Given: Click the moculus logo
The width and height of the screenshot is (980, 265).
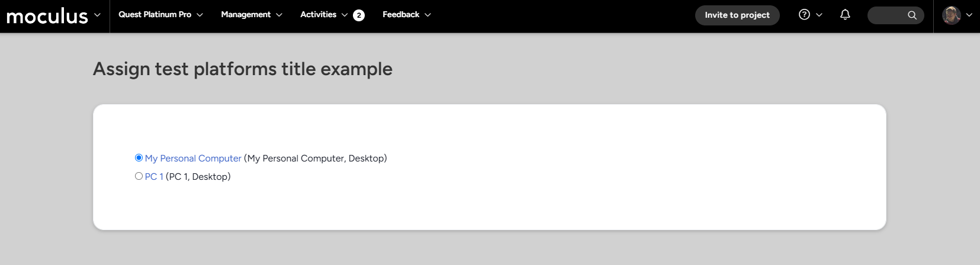Looking at the screenshot, I should click(47, 16).
